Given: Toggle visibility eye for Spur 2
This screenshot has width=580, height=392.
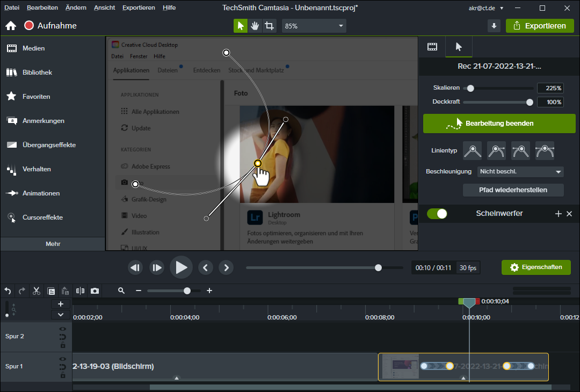Looking at the screenshot, I should [63, 329].
